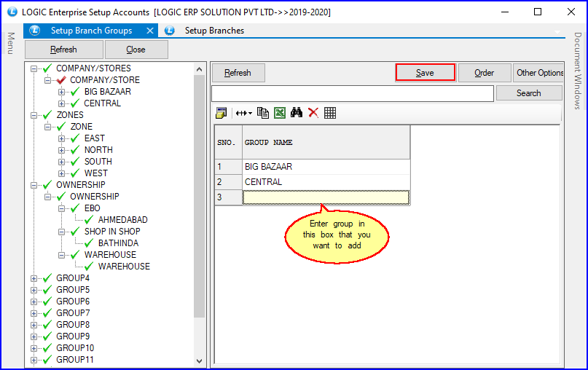588x370 pixels.
Task: Save the branch groups
Action: pyautogui.click(x=426, y=73)
